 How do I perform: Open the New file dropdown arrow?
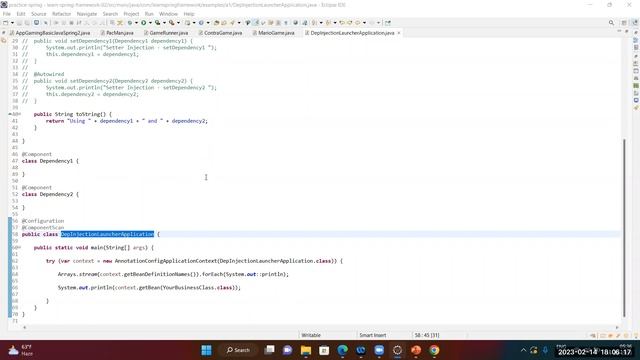12,23
